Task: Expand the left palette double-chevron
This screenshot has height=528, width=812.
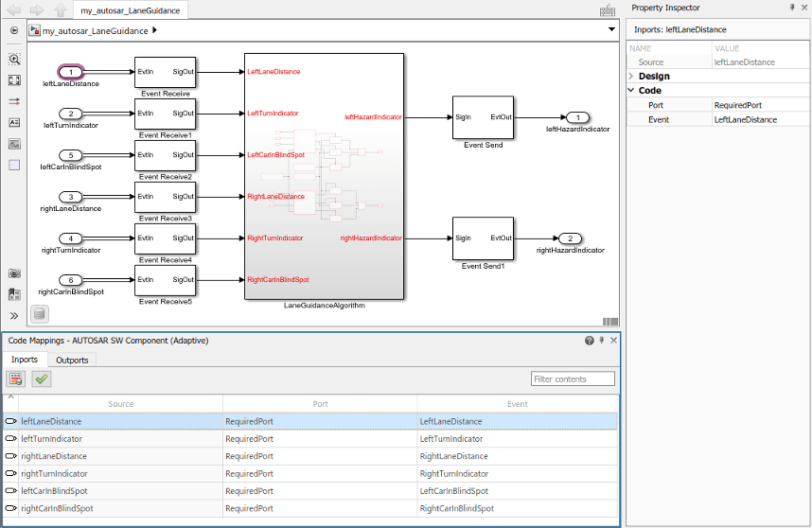Action: 14,315
